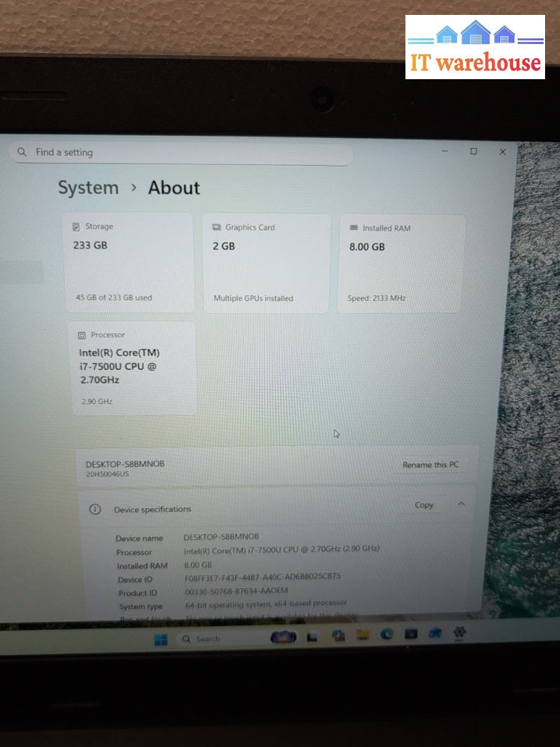Copy the device specifications
This screenshot has height=747, width=560.
[424, 505]
